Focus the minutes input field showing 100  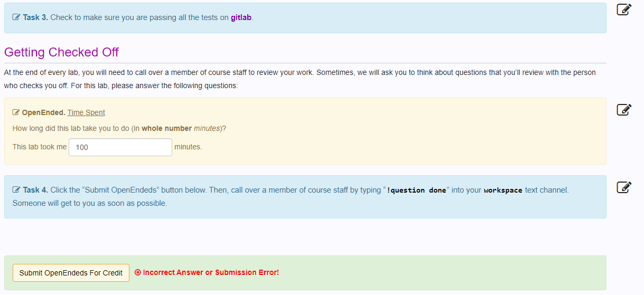click(x=120, y=147)
